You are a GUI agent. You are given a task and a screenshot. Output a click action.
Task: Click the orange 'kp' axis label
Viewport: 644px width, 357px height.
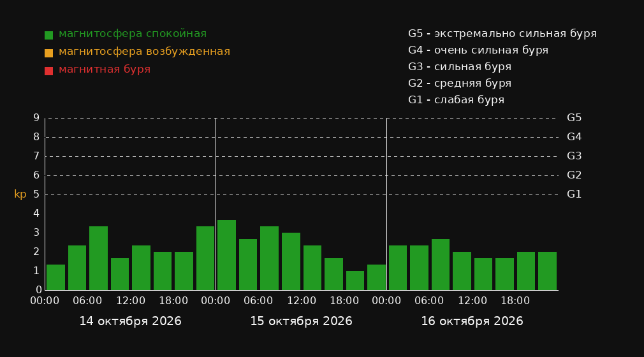click(x=20, y=194)
